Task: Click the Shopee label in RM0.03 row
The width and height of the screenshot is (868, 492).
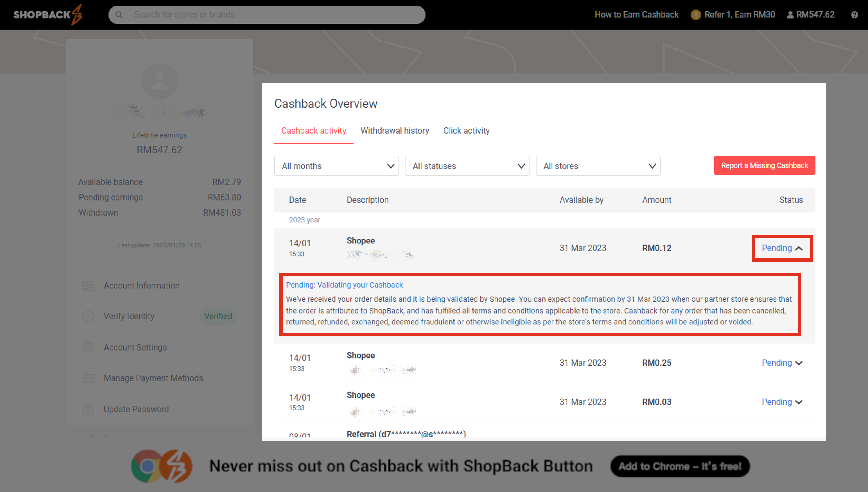Action: (x=360, y=395)
